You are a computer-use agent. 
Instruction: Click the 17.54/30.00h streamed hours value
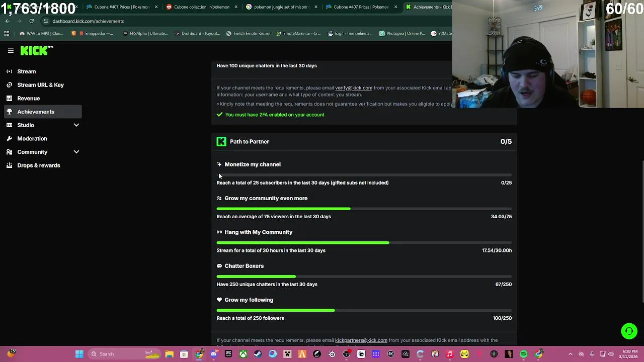click(497, 250)
